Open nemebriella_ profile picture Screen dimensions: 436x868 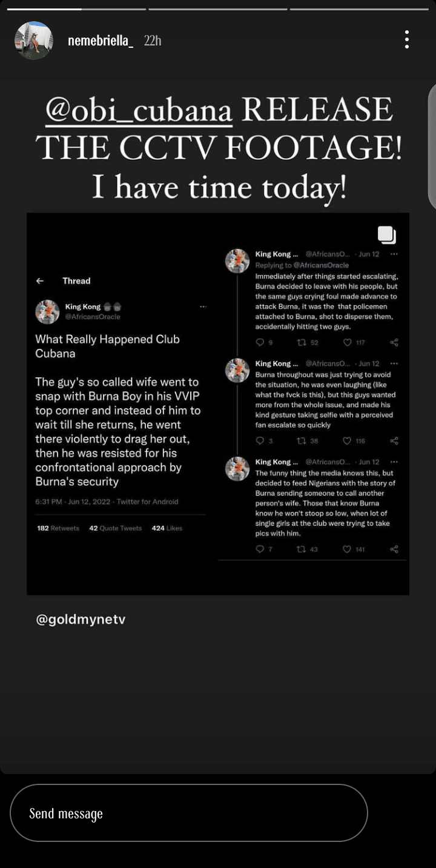click(x=34, y=41)
